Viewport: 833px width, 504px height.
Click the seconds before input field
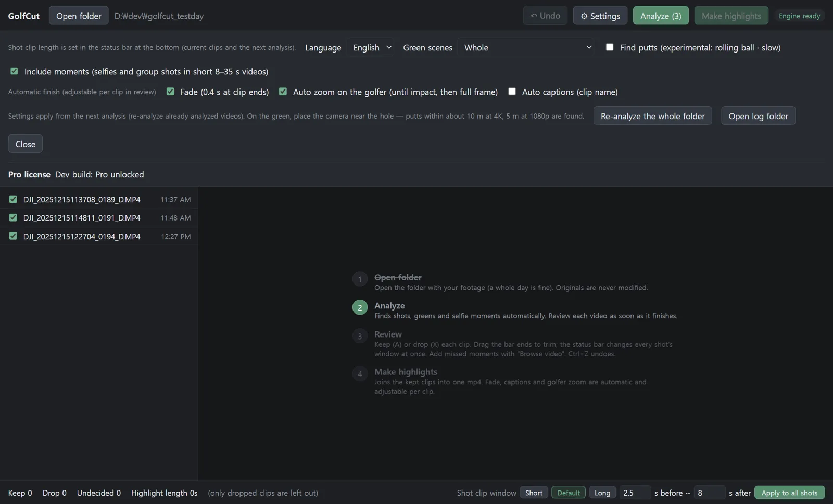635,493
